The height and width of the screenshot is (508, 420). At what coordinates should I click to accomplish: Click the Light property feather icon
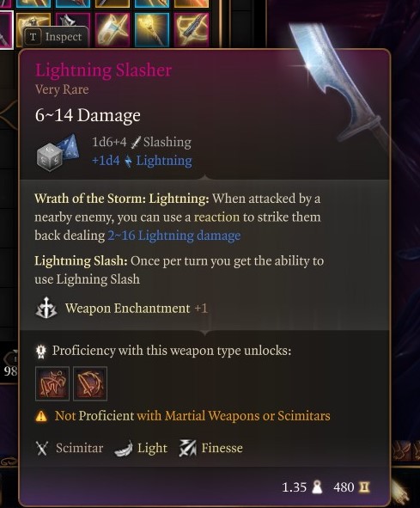click(124, 449)
